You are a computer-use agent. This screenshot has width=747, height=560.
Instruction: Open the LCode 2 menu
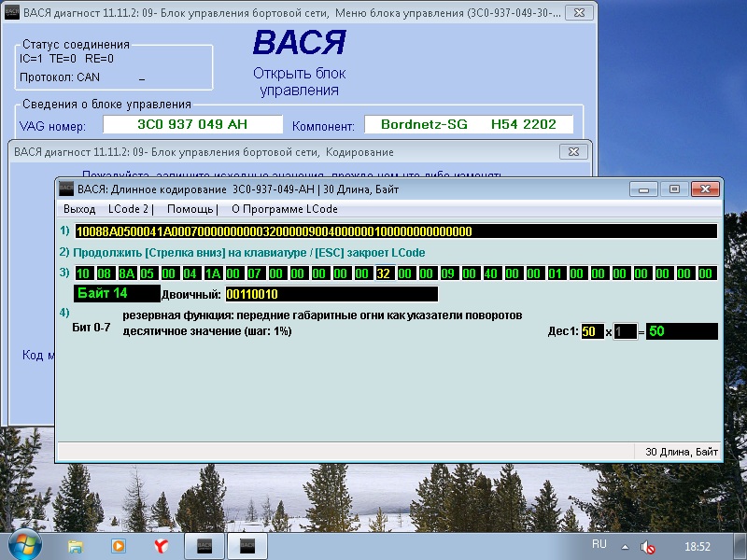tap(130, 209)
